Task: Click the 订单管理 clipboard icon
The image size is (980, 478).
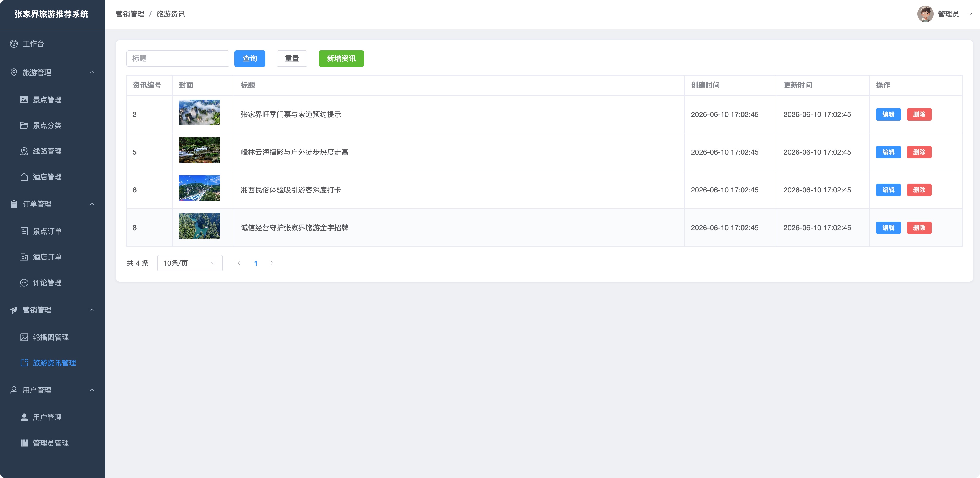Action: [x=14, y=204]
